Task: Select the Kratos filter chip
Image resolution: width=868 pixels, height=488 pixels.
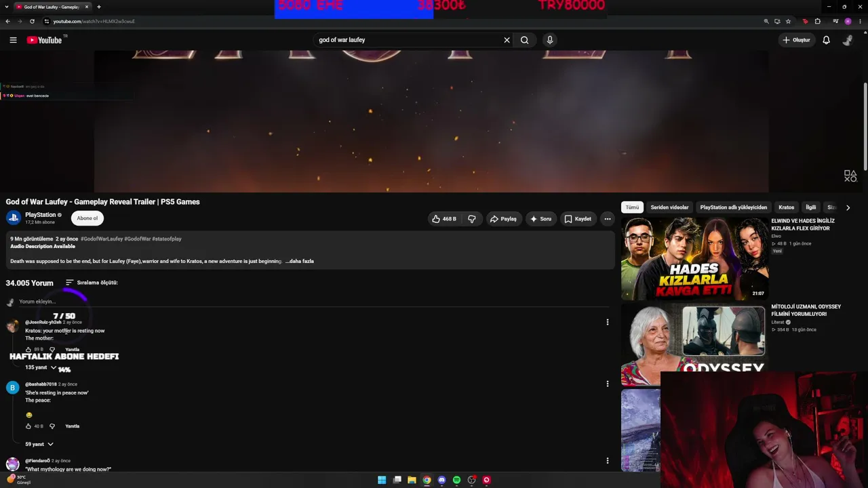Action: [x=787, y=207]
